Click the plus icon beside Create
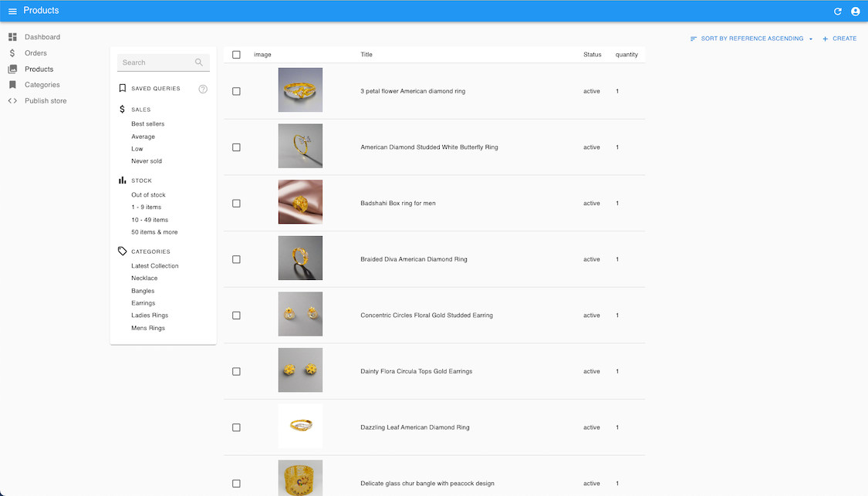 (825, 39)
